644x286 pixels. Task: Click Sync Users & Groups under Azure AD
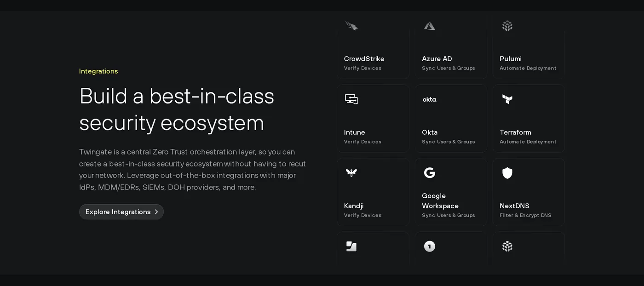448,68
